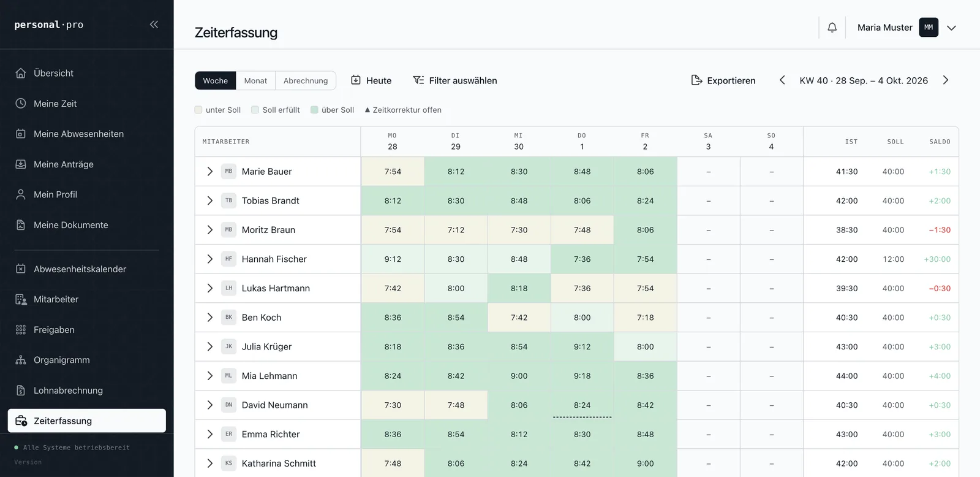Screen dimensions: 980x477
Task: Switch to the Abrechnung view tab
Action: pyautogui.click(x=306, y=80)
